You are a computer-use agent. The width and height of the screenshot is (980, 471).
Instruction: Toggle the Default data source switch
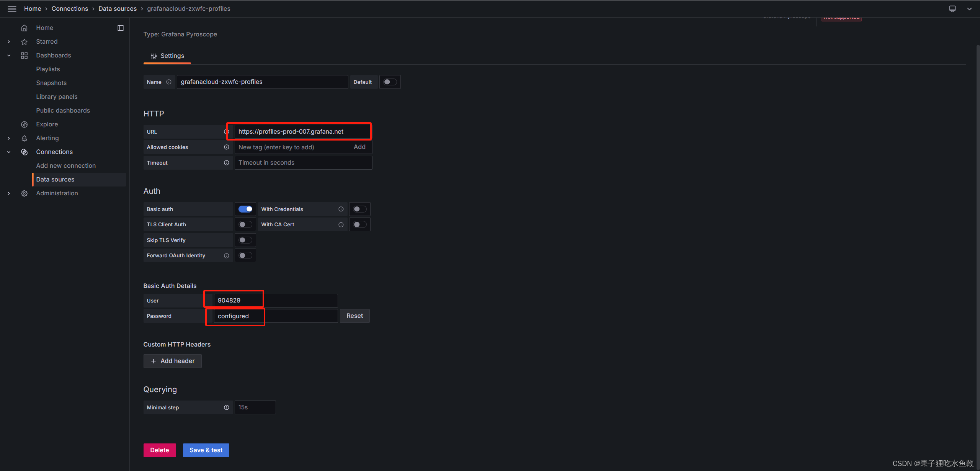click(390, 82)
